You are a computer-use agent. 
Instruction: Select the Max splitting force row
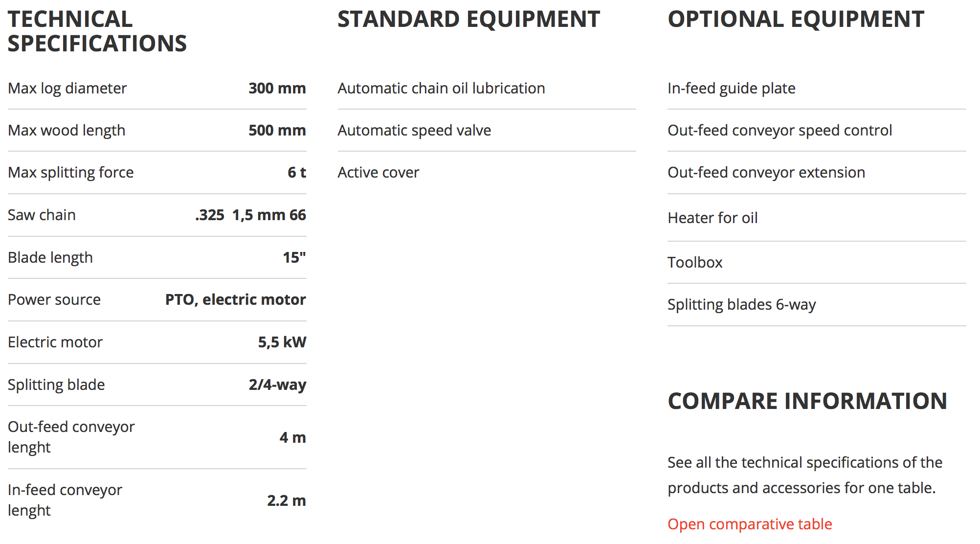pos(157,172)
